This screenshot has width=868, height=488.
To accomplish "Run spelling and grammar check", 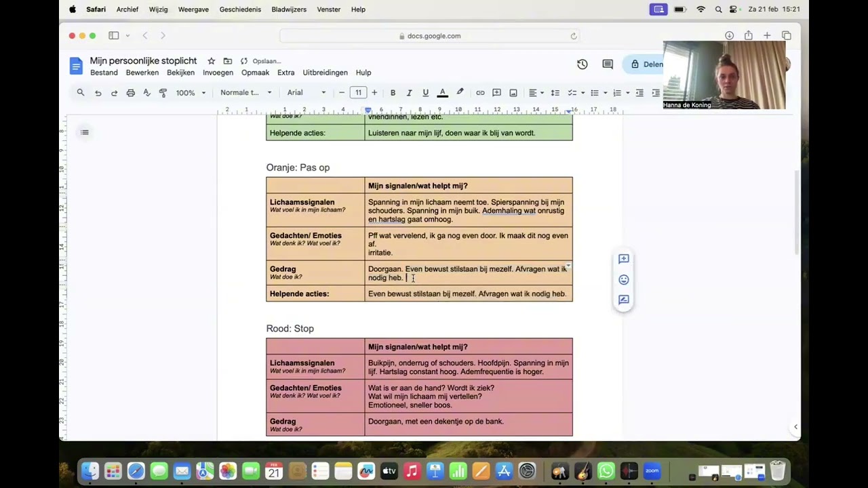I will coord(146,93).
